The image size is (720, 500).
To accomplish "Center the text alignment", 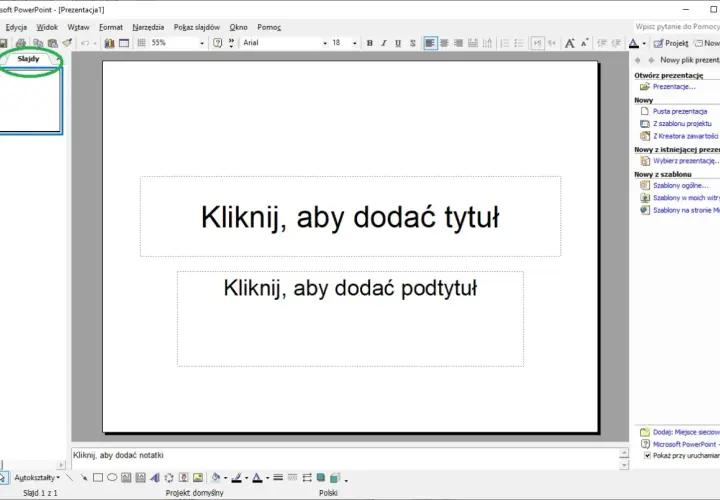I will click(444, 43).
